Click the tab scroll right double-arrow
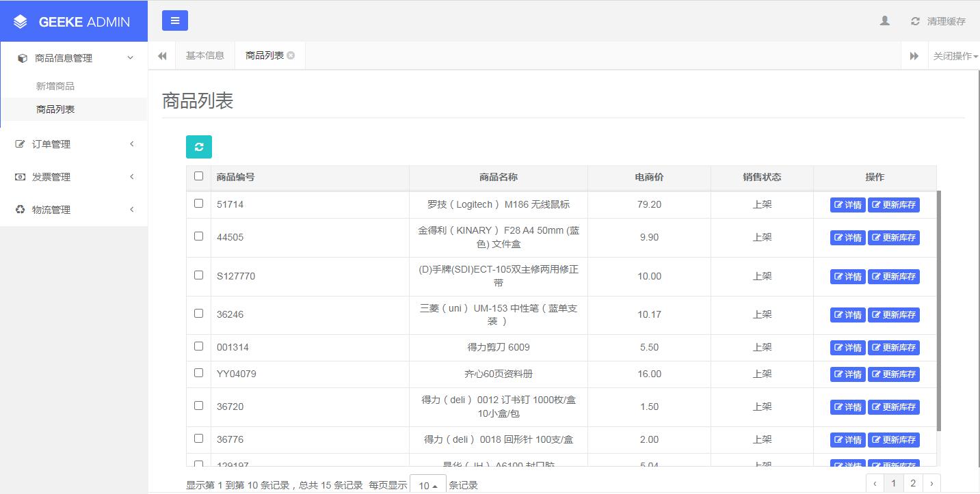Viewport: 980px width, 494px height. [x=914, y=56]
